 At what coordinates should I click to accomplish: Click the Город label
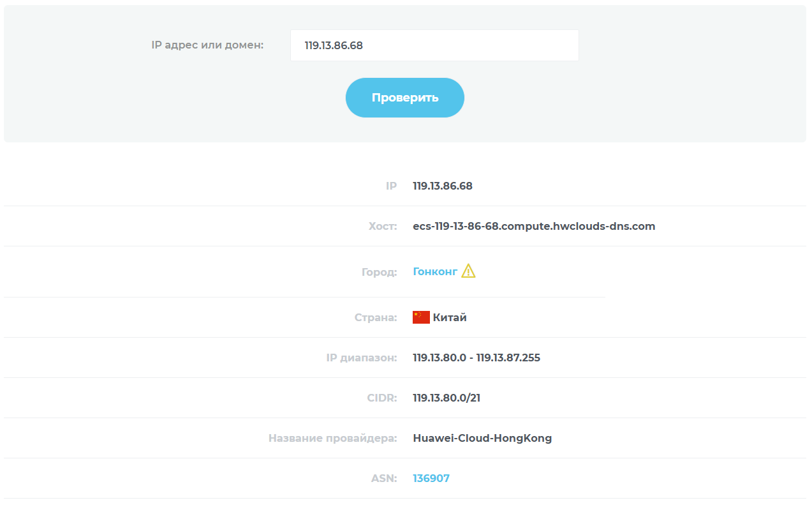(x=380, y=272)
